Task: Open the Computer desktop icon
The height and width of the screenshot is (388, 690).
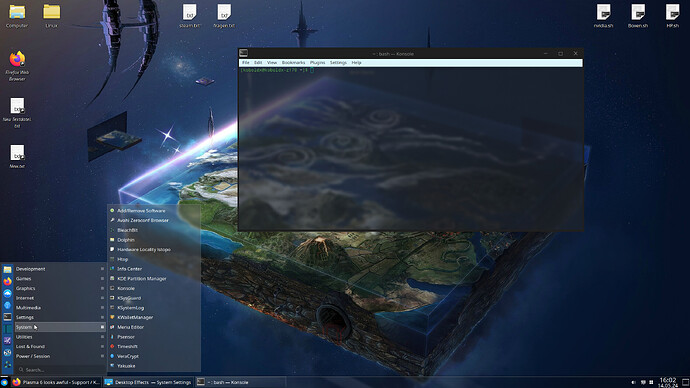Action: tap(17, 16)
